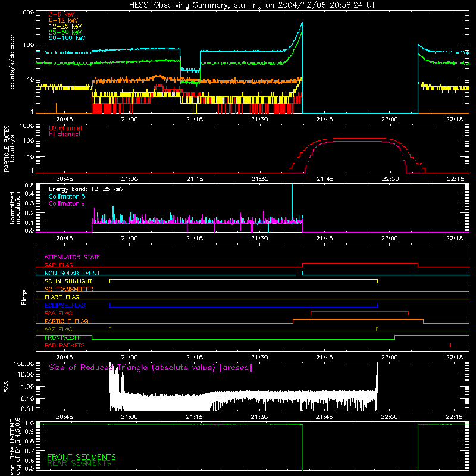Screen dimensions: 476x476
Task: Click the SAA_FLAG label
Action: [58, 313]
